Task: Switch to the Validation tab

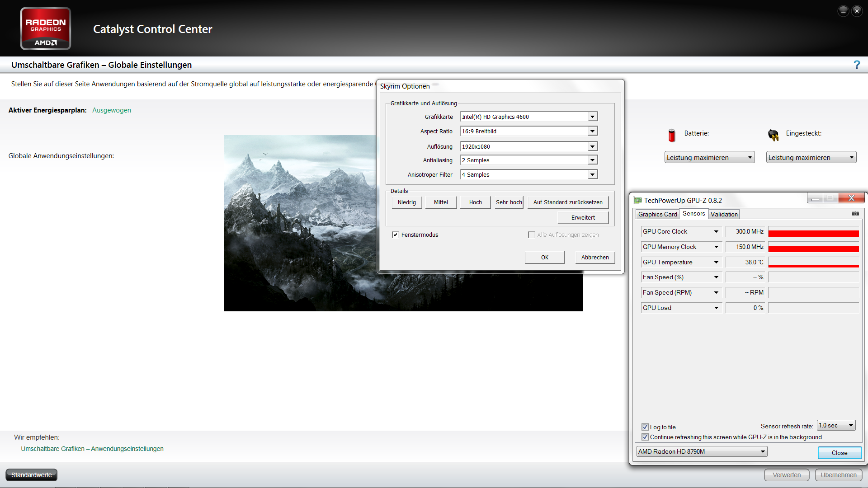Action: tap(724, 214)
